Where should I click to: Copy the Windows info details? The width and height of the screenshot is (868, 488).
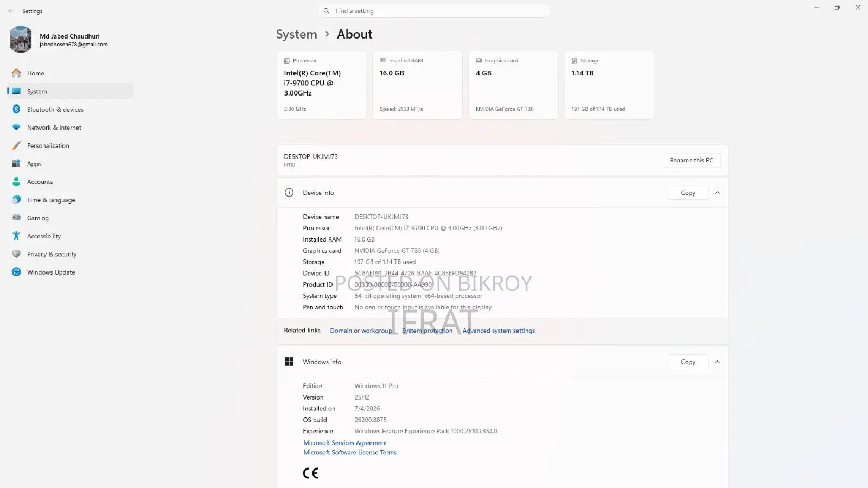[688, 362]
